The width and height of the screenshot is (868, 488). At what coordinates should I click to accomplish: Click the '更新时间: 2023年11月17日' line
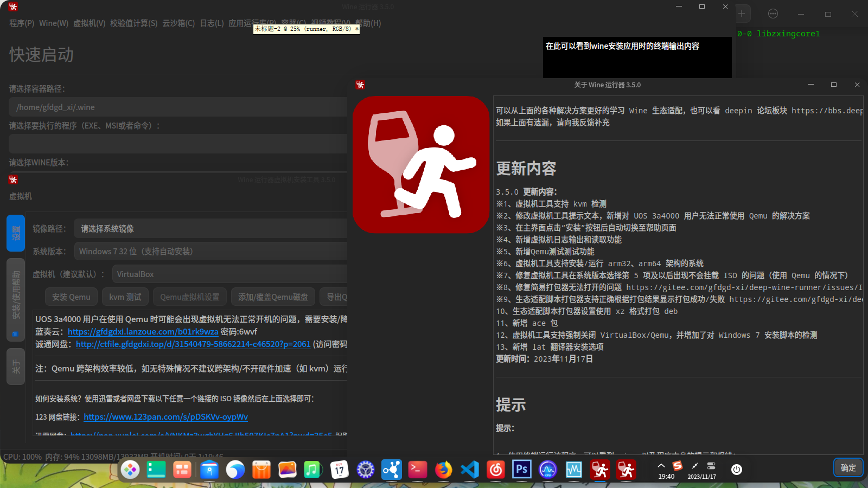click(x=544, y=359)
